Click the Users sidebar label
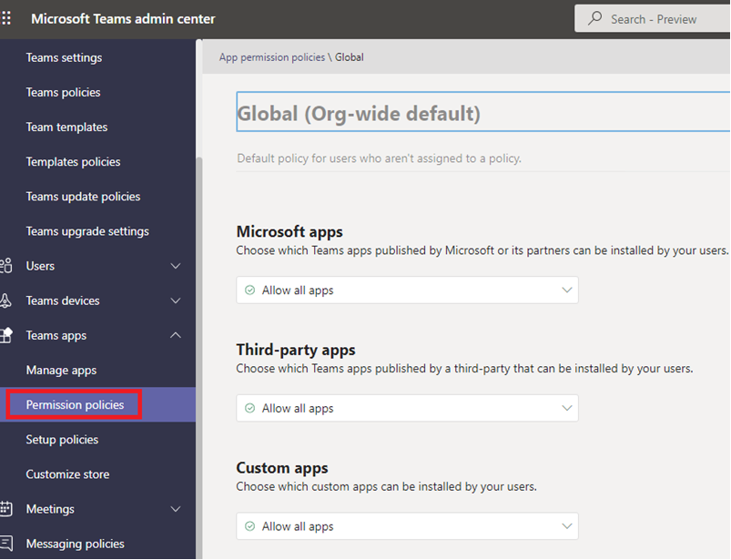731x560 pixels. pyautogui.click(x=40, y=266)
